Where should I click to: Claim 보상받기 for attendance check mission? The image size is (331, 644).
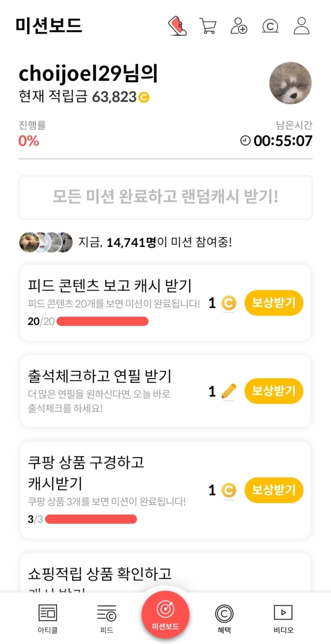click(274, 391)
